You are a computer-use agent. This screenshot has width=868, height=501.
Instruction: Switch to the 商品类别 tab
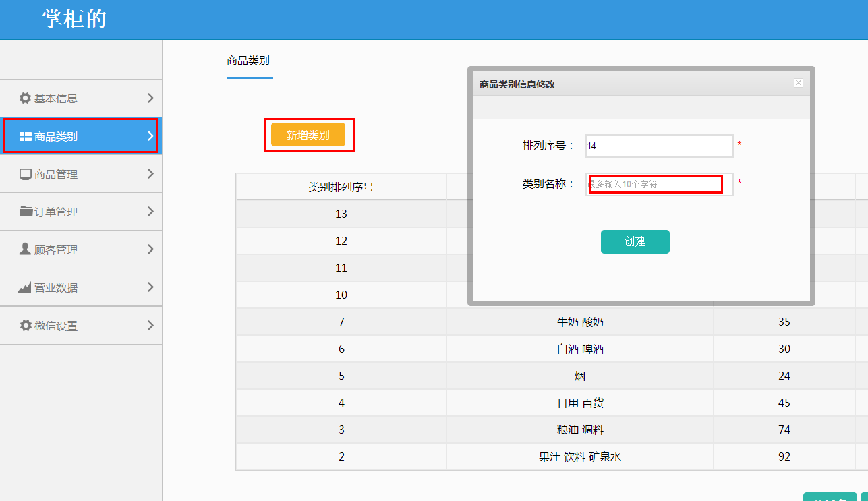pyautogui.click(x=248, y=61)
